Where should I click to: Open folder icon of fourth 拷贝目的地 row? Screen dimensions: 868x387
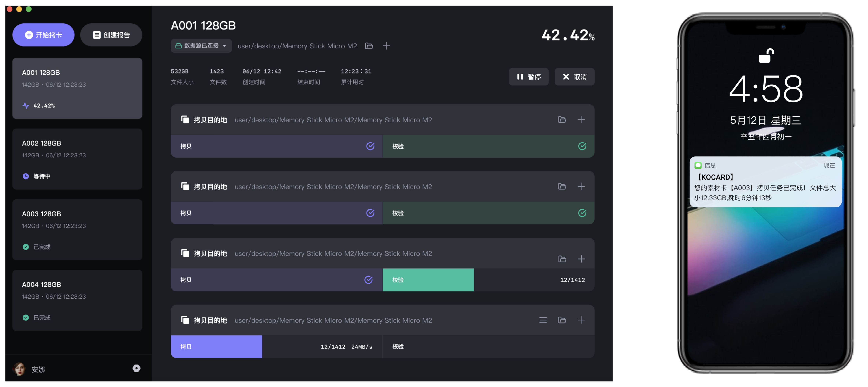[562, 320]
